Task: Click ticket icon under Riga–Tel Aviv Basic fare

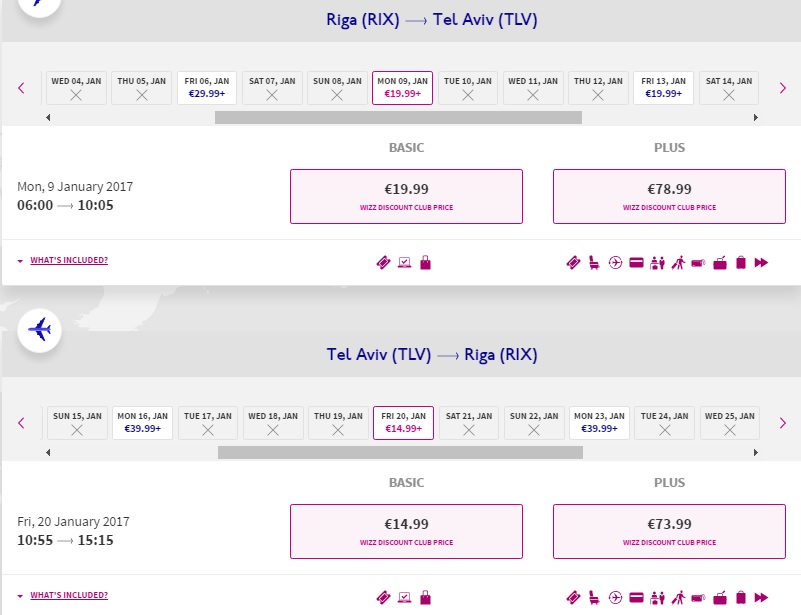Action: [x=383, y=263]
